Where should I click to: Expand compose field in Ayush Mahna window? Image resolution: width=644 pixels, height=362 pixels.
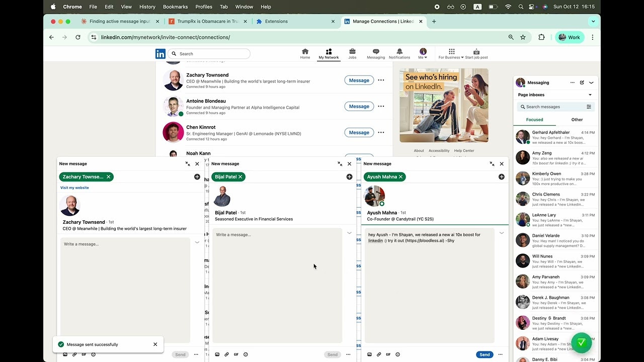click(x=502, y=233)
